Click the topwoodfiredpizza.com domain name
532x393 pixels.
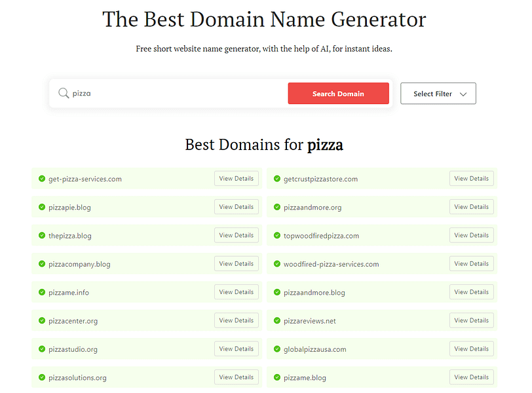coord(321,235)
